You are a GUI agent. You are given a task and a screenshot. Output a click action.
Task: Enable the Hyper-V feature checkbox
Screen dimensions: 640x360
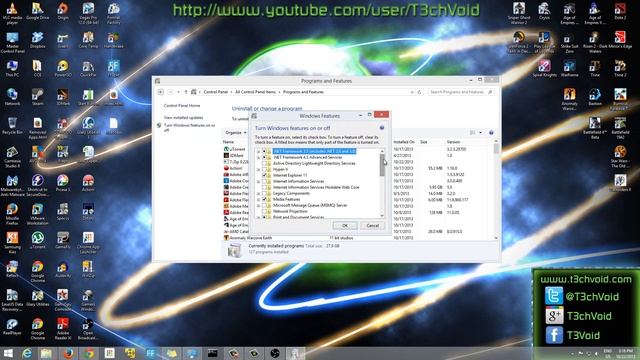[x=264, y=169]
